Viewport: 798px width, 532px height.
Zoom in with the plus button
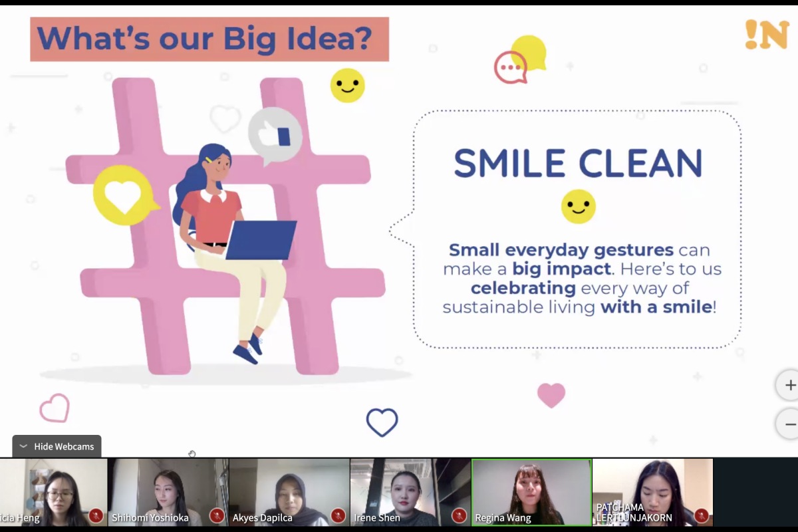pyautogui.click(x=789, y=385)
